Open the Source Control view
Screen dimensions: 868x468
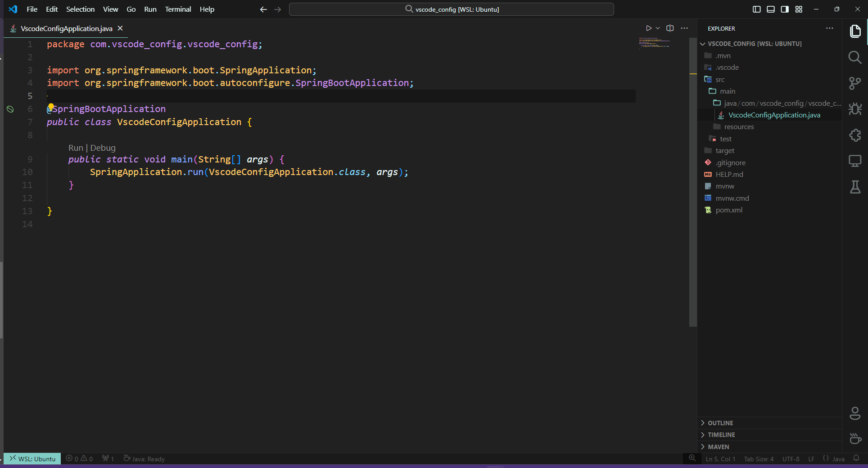[x=854, y=83]
